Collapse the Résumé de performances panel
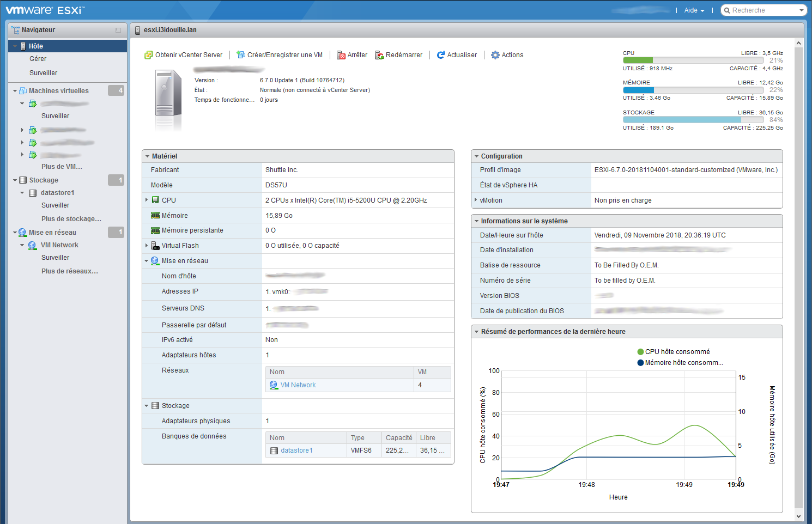This screenshot has width=812, height=524. point(476,332)
